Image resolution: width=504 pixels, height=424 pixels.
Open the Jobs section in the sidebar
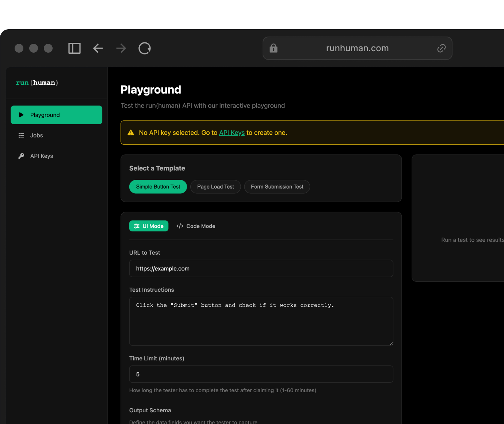(x=37, y=136)
